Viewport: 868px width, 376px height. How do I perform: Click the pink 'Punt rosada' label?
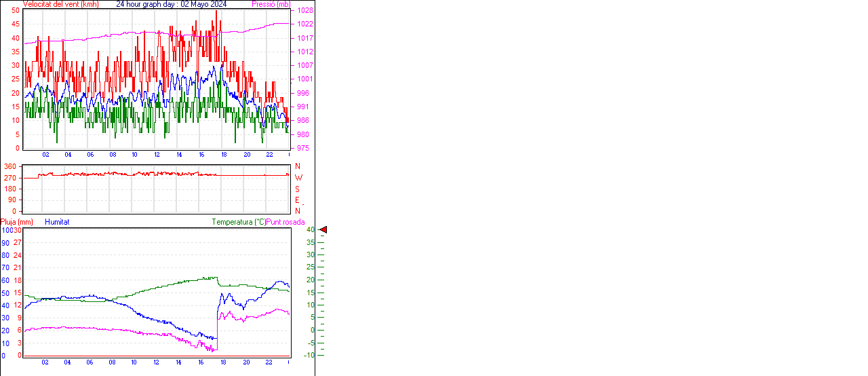[285, 222]
